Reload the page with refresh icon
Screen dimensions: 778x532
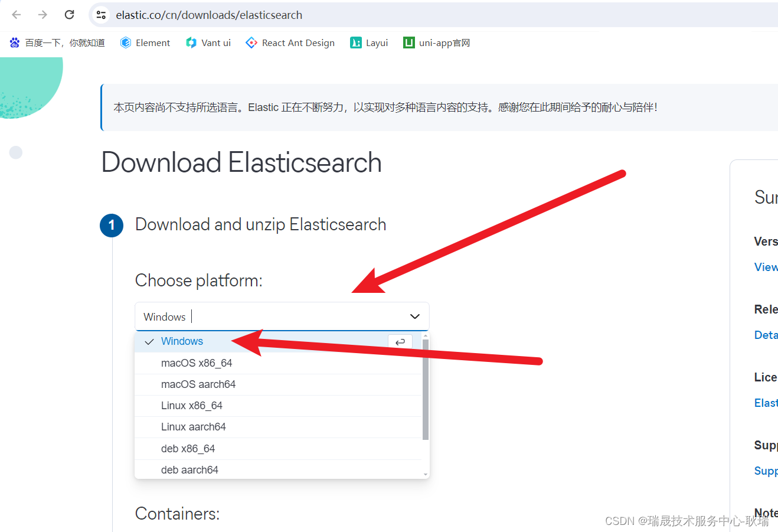tap(69, 15)
